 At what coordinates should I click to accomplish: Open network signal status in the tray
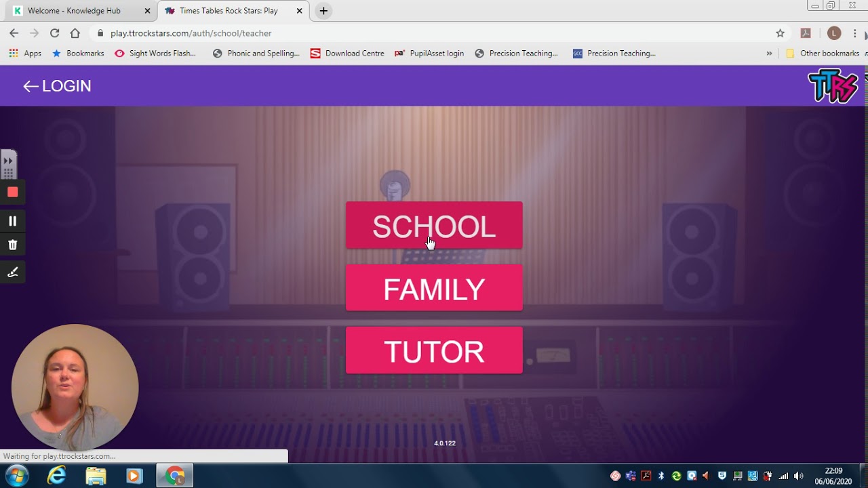point(783,476)
